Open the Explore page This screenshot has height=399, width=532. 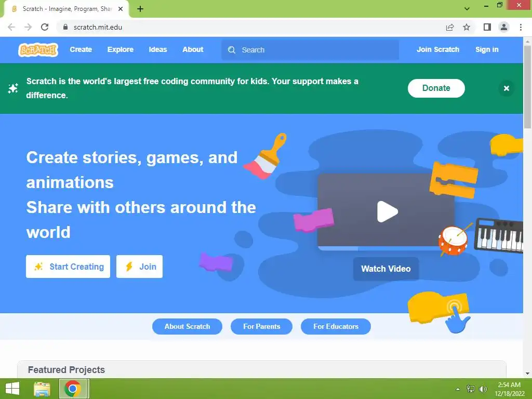121,49
